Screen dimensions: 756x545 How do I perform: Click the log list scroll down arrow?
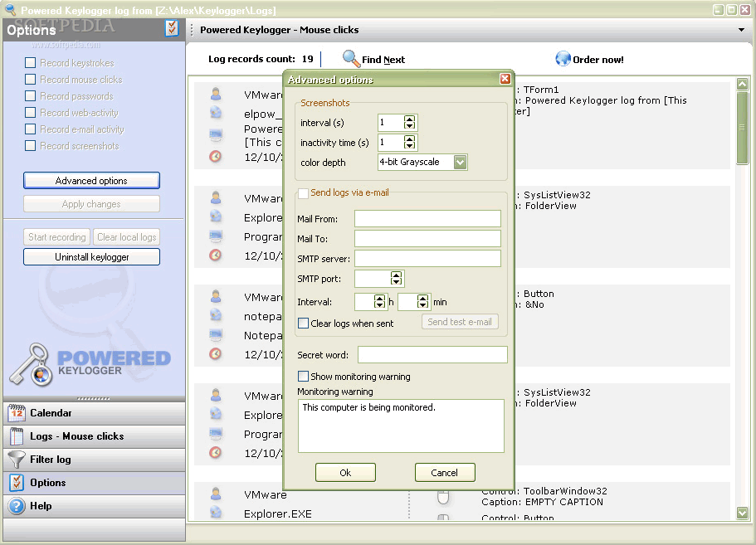pyautogui.click(x=742, y=513)
